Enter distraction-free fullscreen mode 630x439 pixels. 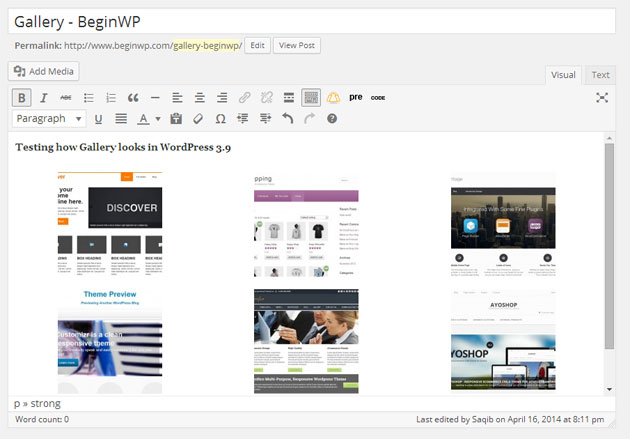coord(602,98)
